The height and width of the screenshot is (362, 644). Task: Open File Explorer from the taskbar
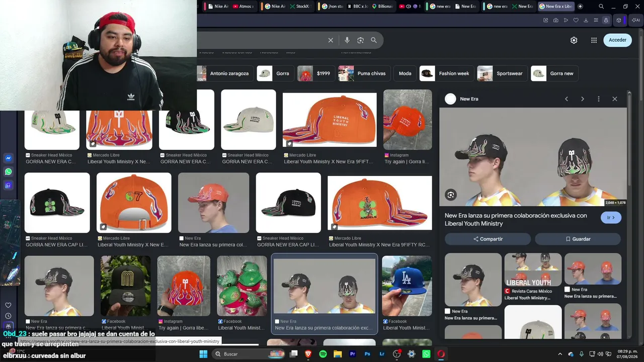(338, 354)
